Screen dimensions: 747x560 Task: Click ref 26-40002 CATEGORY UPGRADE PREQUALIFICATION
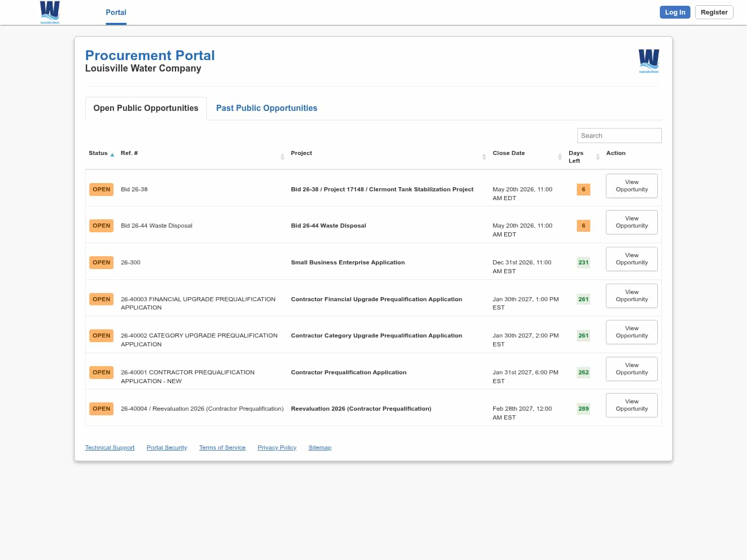[199, 340]
